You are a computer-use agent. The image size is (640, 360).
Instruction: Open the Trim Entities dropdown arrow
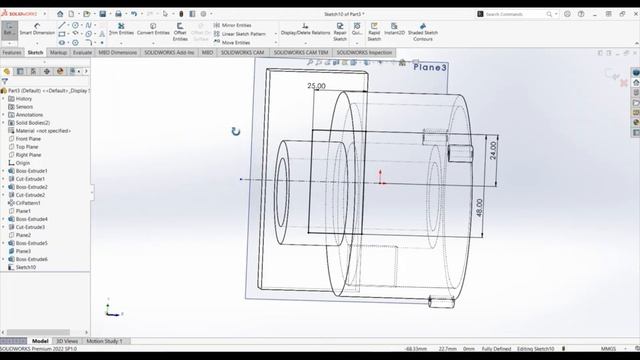click(121, 42)
